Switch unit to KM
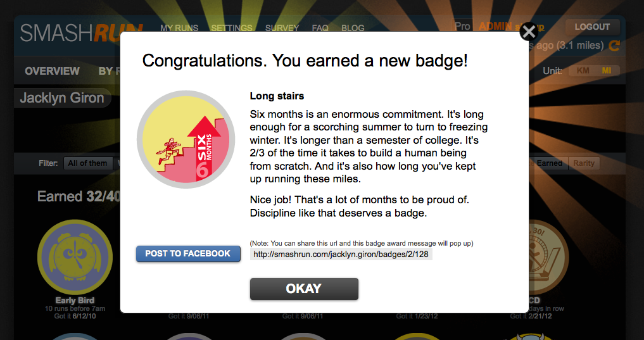The height and width of the screenshot is (340, 644). point(583,71)
